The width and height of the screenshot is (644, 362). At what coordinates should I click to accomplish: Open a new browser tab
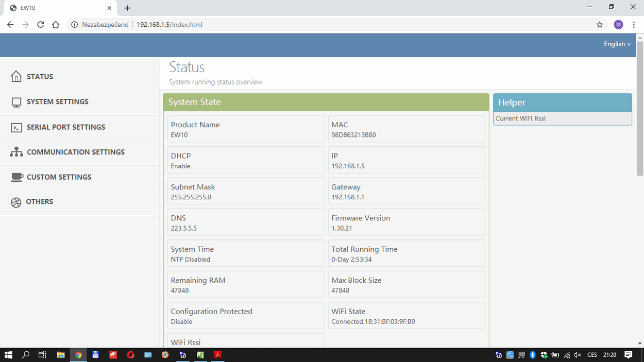[127, 8]
